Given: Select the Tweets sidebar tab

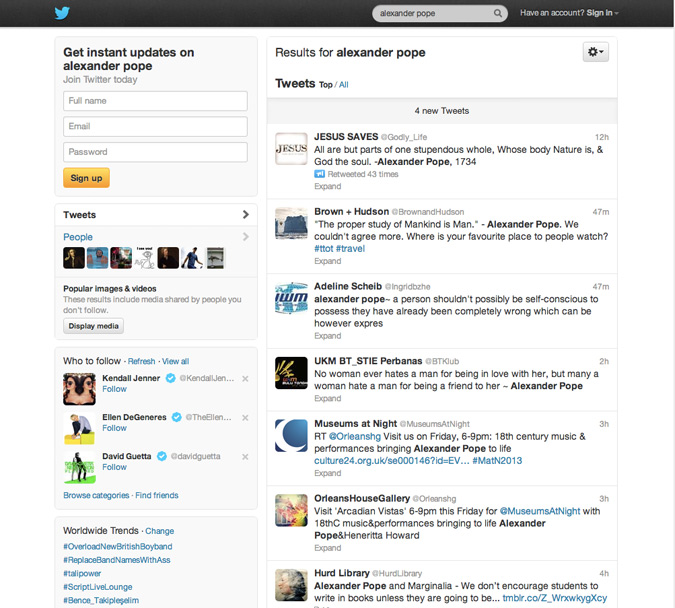Looking at the screenshot, I should click(x=156, y=215).
